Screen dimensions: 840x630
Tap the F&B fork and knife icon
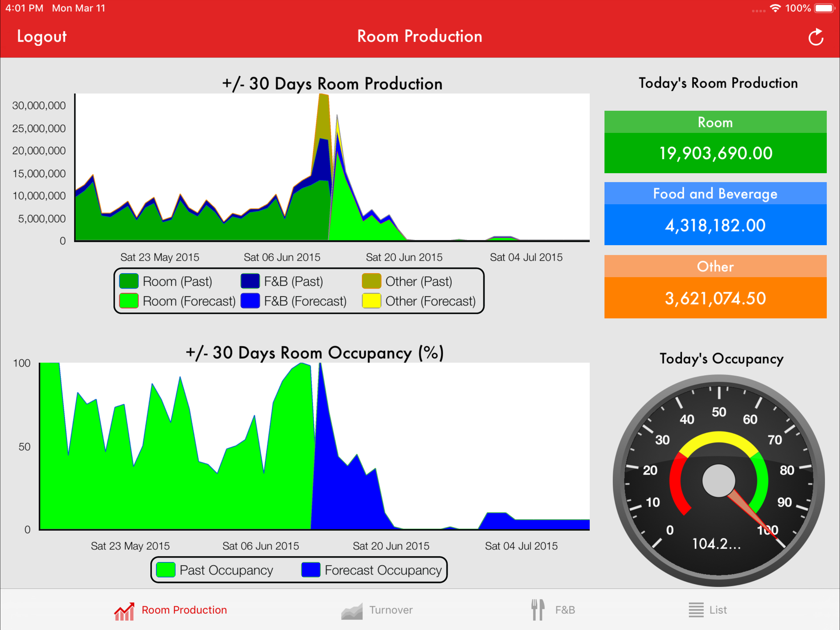[x=538, y=610]
